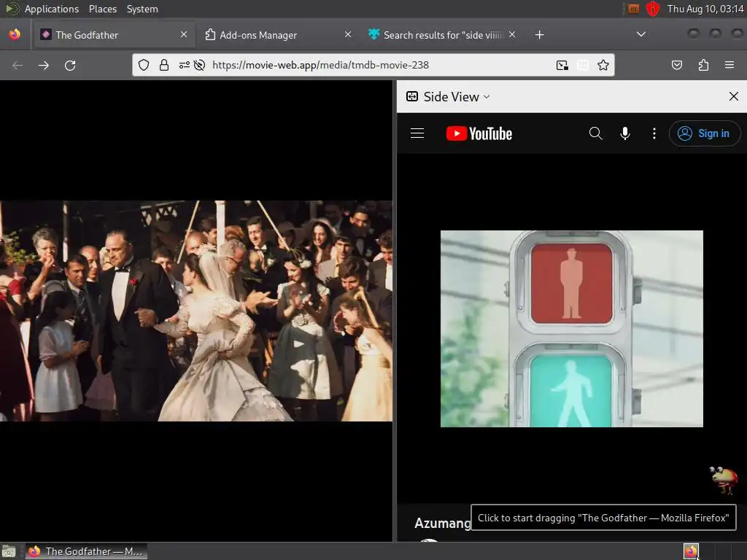The height and width of the screenshot is (560, 747).
Task: Close The Godfather tab
Action: [x=183, y=34]
